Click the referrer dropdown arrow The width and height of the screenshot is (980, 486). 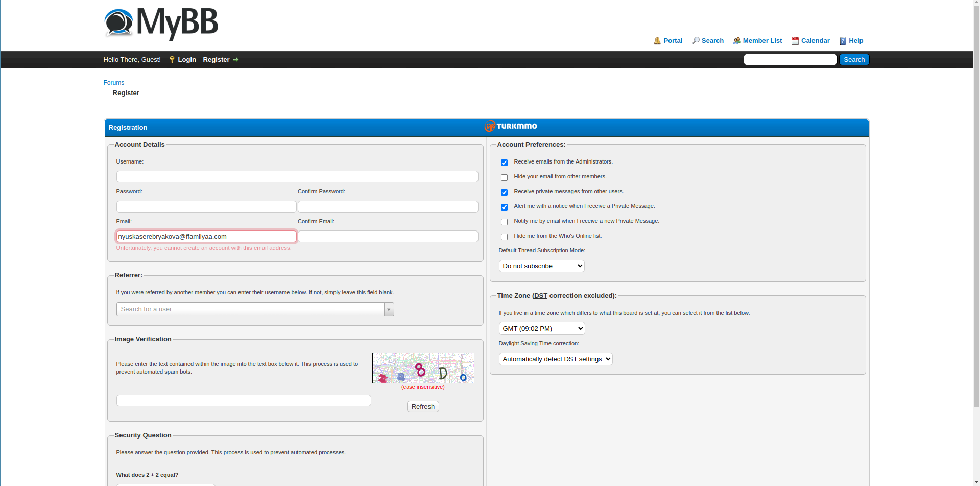point(389,309)
